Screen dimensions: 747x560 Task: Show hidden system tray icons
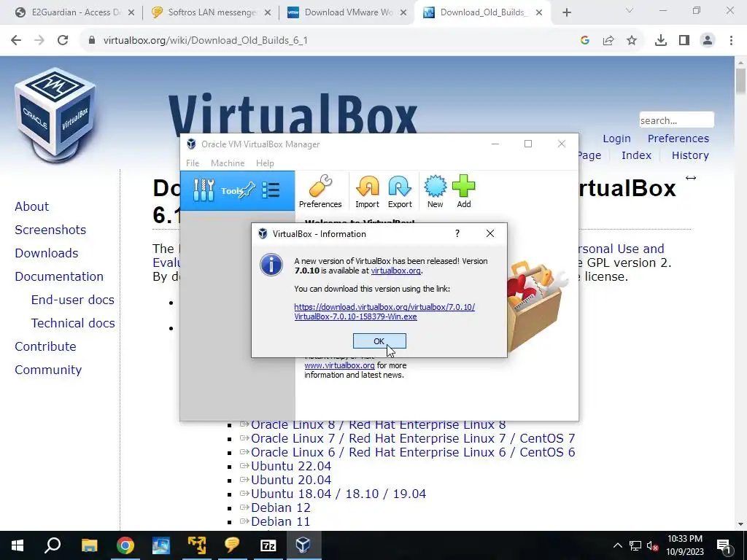(617, 545)
